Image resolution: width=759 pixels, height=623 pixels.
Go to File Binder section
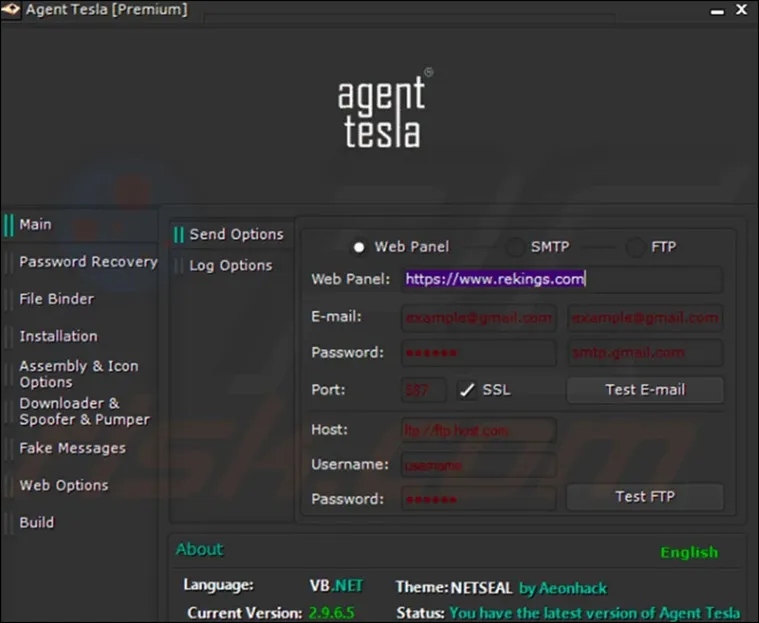pos(57,299)
